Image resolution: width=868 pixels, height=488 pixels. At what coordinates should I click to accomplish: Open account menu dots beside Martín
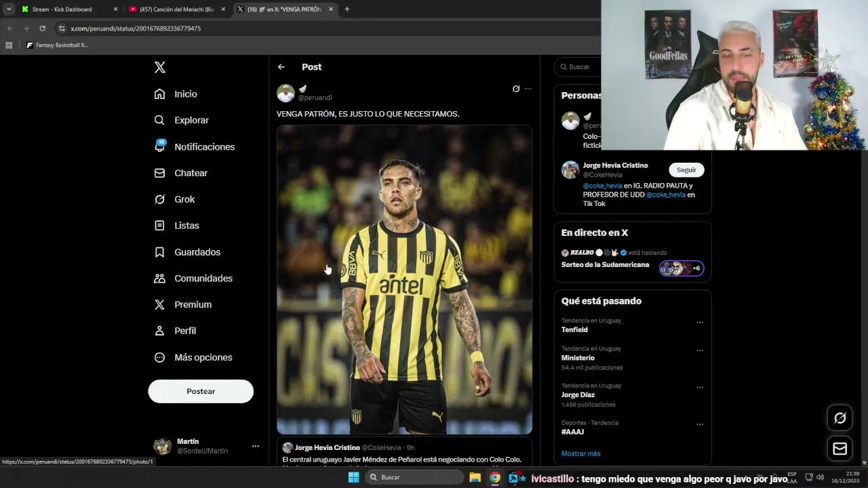pyautogui.click(x=256, y=446)
